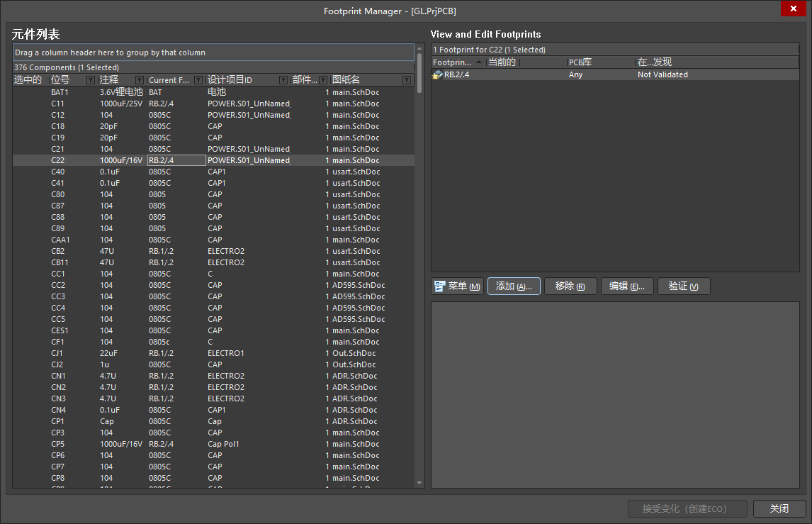This screenshot has height=524, width=812.
Task: Open the 菜单 (M) menu button
Action: (458, 286)
